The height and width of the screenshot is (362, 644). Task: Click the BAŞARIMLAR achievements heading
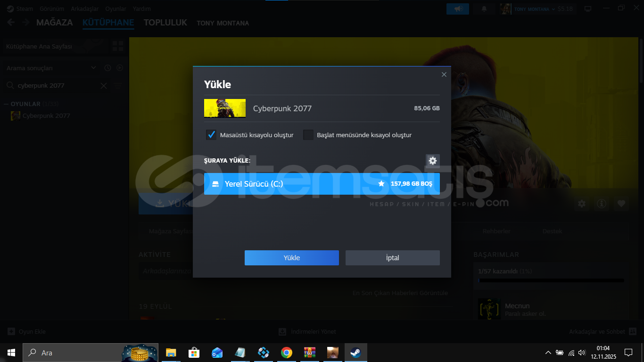(496, 255)
